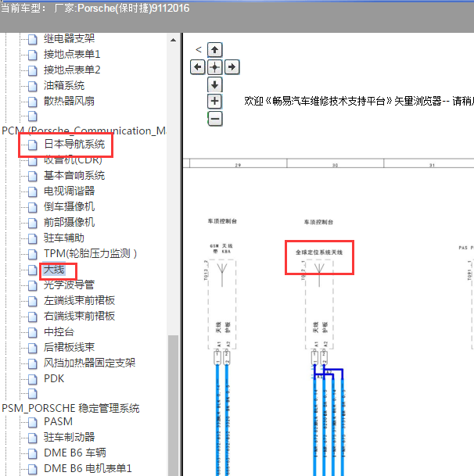Open 基本音响系统 diagram
This screenshot has width=474, height=476.
tap(74, 175)
